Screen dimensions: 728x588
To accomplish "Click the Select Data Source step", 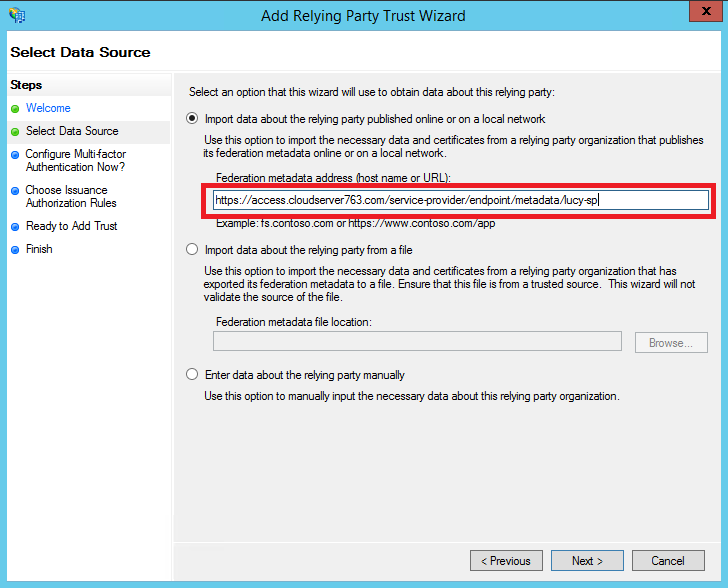I will point(72,131).
